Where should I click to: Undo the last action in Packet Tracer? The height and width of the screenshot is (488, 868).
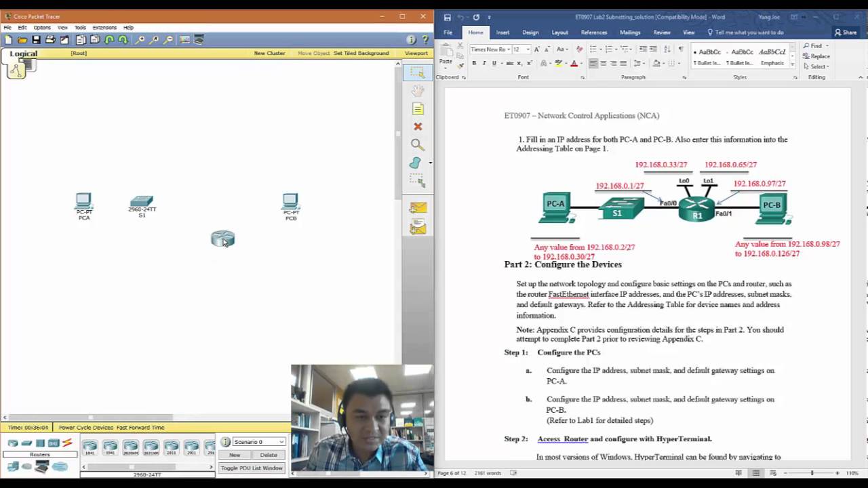[109, 40]
